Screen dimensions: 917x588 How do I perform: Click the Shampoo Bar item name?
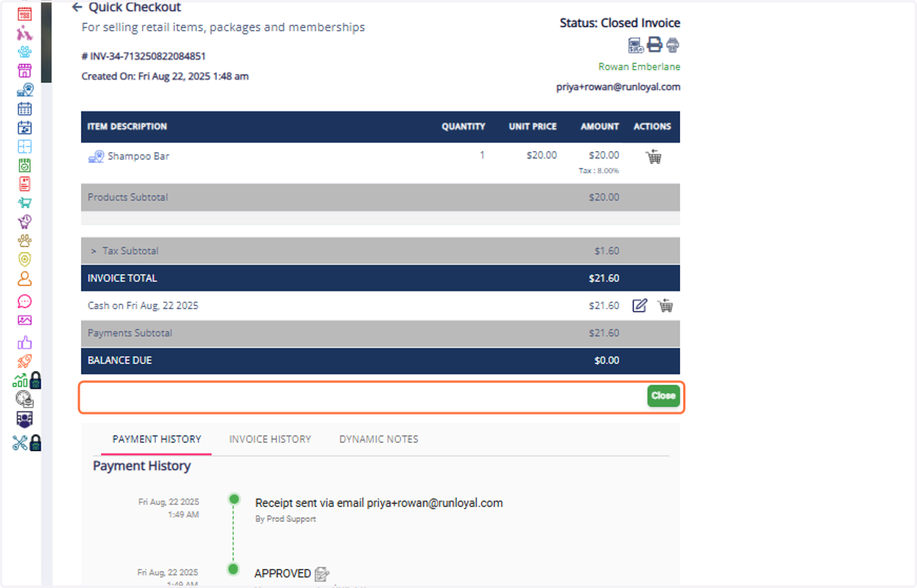coord(138,156)
